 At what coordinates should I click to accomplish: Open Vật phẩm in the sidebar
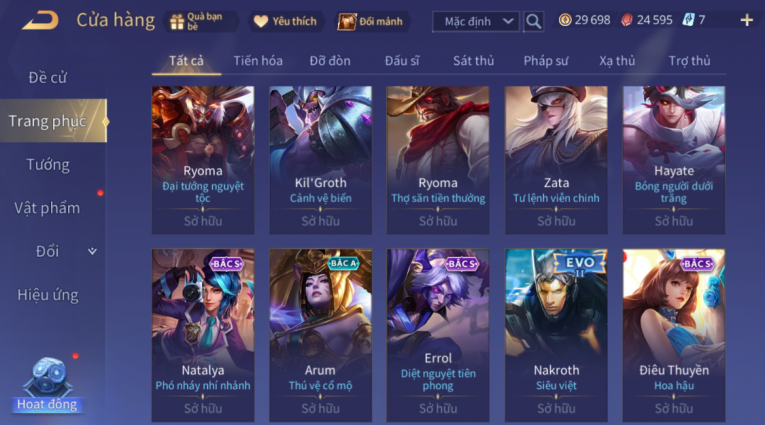(x=47, y=208)
